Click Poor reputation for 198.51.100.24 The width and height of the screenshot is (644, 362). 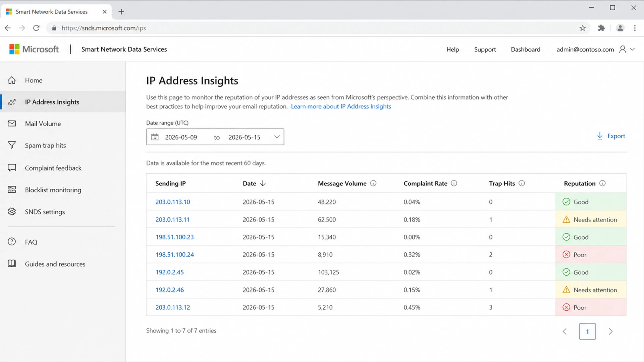click(x=591, y=254)
